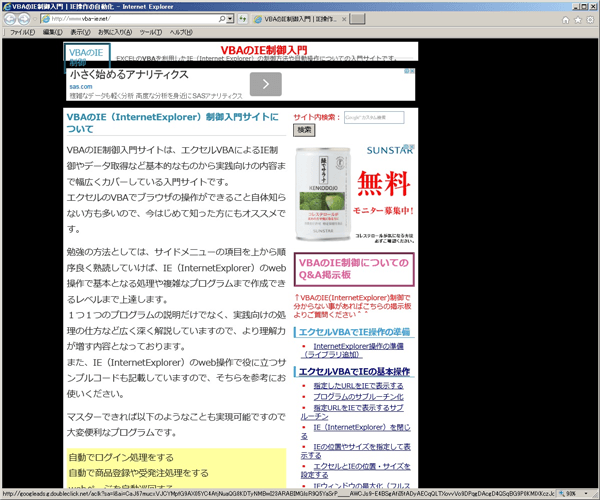Close the VBAのIE制御入門 tab

[x=344, y=19]
